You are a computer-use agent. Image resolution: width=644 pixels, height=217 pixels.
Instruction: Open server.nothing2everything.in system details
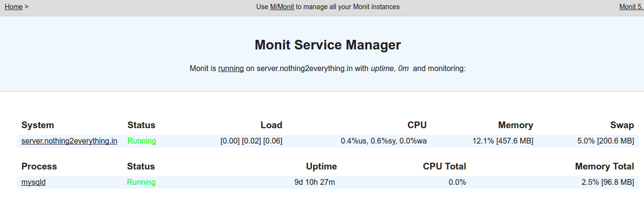pos(69,141)
